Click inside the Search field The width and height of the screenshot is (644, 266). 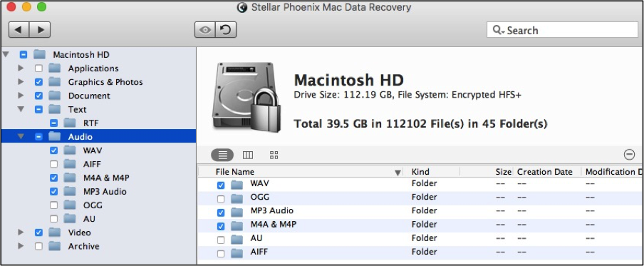click(562, 30)
